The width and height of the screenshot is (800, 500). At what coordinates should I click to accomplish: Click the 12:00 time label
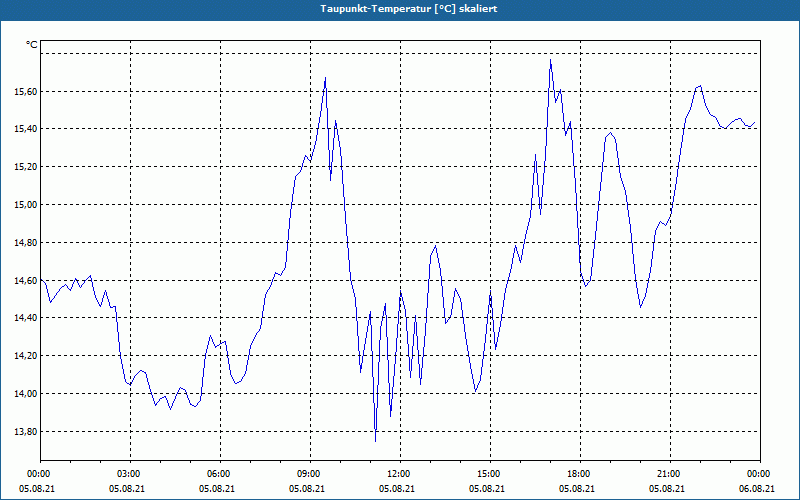click(401, 474)
